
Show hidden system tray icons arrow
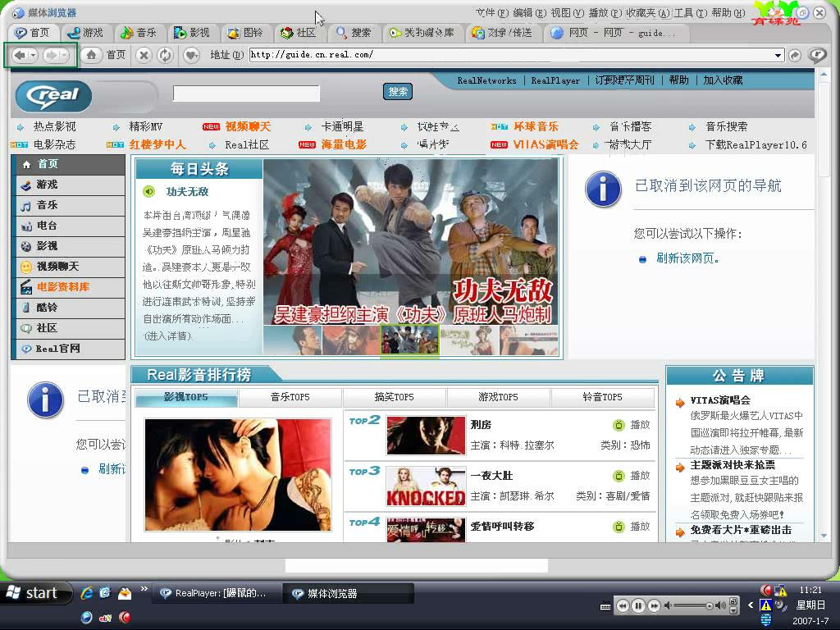coord(751,605)
